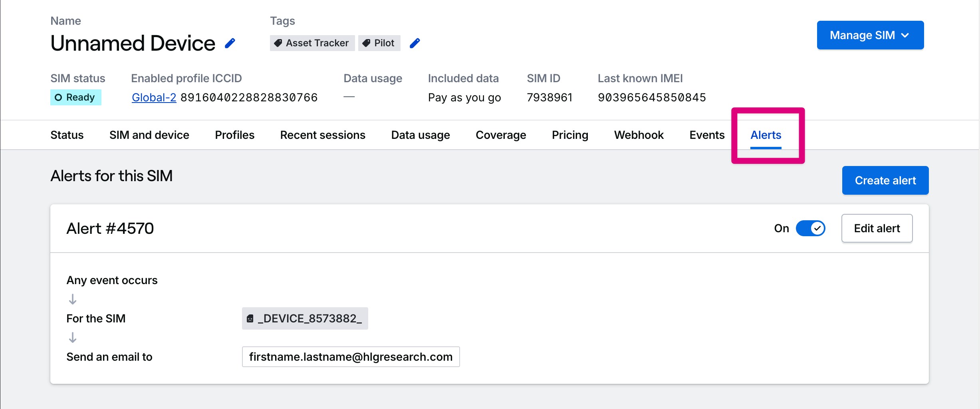Select the Alerts tab
Image resolution: width=980 pixels, height=409 pixels.
766,135
